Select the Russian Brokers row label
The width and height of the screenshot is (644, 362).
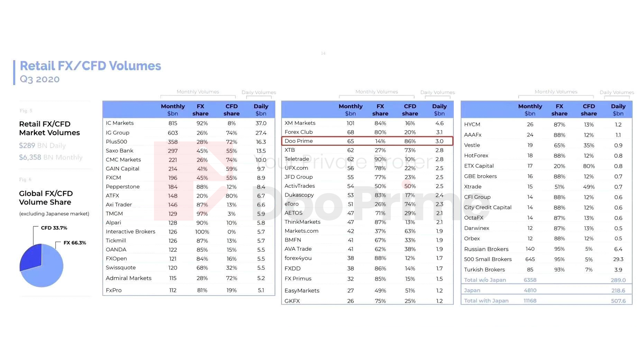tap(486, 249)
